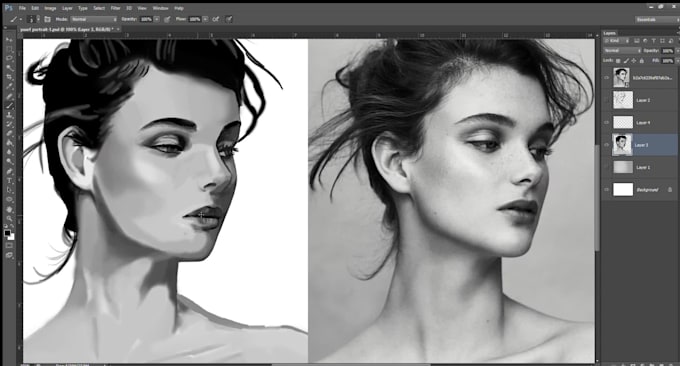Select the Quick Selection tool
680x366 pixels.
[x=9, y=68]
